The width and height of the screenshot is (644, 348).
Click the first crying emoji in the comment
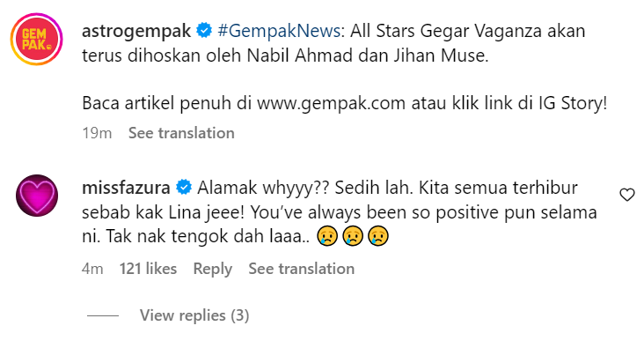pyautogui.click(x=327, y=236)
